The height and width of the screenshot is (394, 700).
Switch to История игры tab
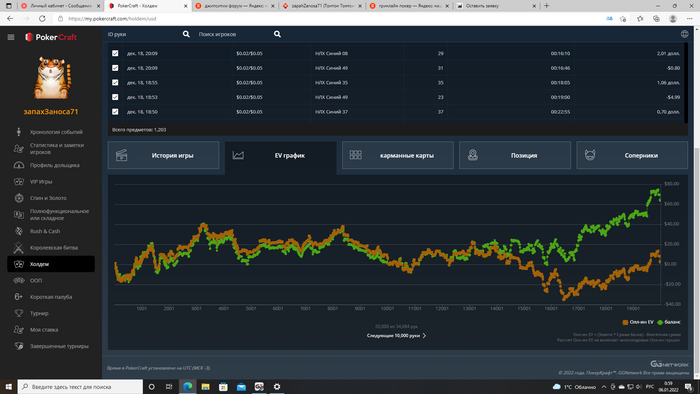[163, 155]
